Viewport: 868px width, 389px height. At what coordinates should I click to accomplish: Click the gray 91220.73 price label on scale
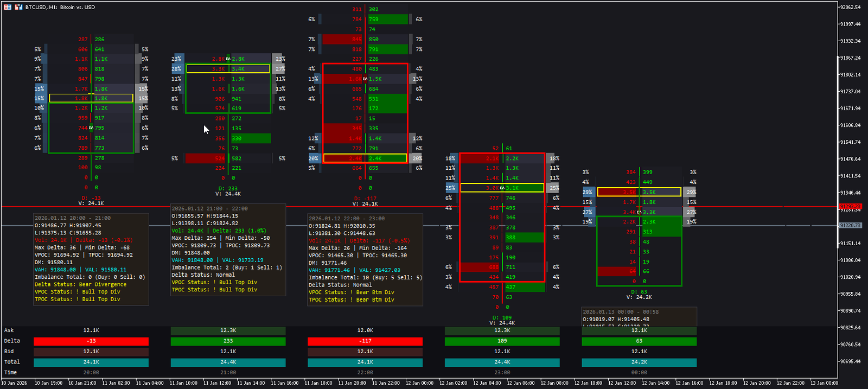[x=850, y=225]
